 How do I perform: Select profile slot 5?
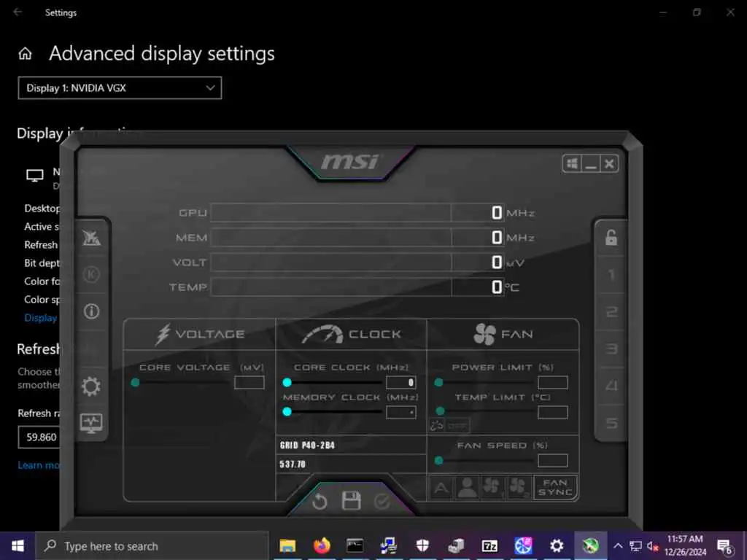(611, 423)
